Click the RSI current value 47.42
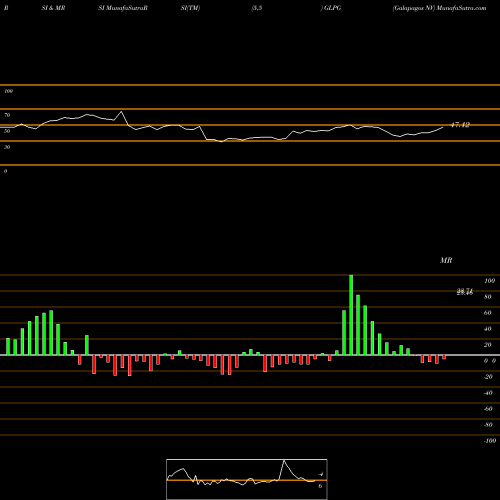This screenshot has width=500, height=500. (x=460, y=125)
